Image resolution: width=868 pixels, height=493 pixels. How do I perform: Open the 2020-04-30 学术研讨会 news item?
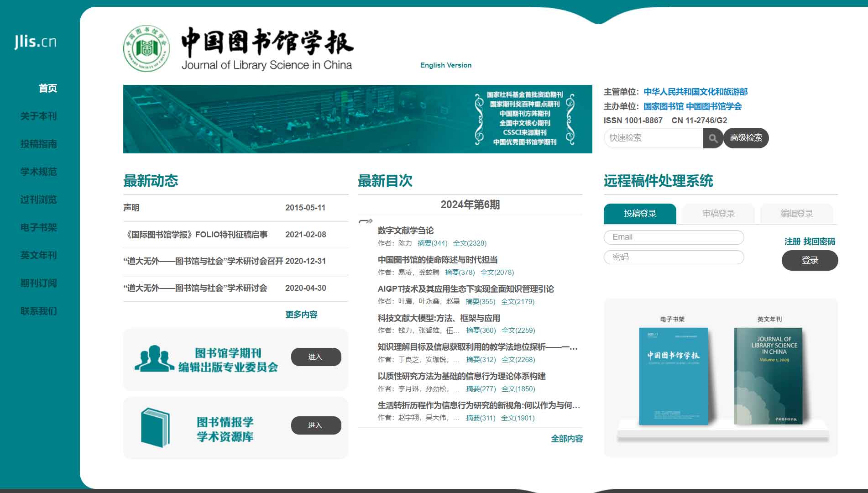tap(195, 288)
